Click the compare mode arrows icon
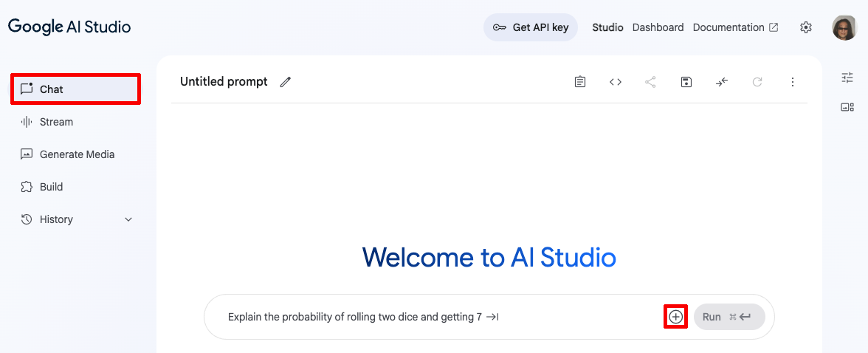This screenshot has height=353, width=868. click(x=722, y=82)
